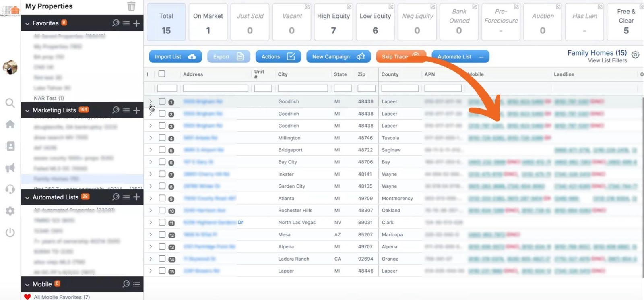Select the checkbox for row 11 North Las Vegas
644x300 pixels.
pyautogui.click(x=162, y=222)
